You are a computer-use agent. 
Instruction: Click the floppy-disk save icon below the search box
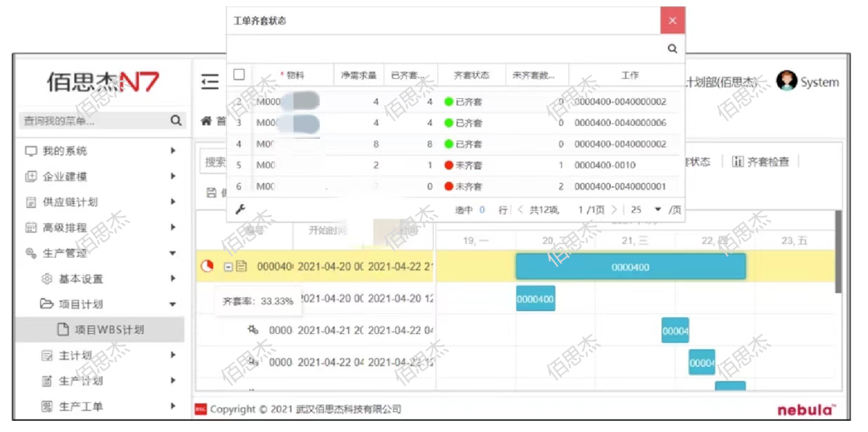[211, 192]
